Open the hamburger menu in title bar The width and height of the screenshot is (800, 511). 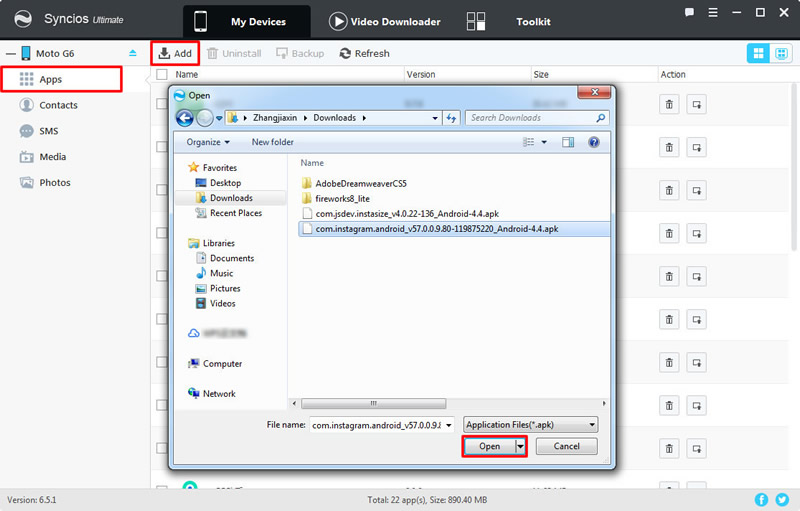pyautogui.click(x=713, y=13)
